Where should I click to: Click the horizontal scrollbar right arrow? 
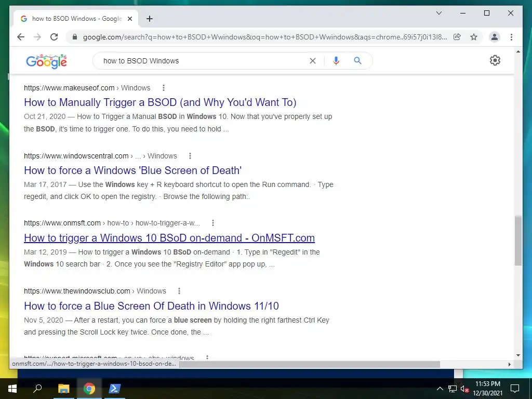pyautogui.click(x=509, y=364)
